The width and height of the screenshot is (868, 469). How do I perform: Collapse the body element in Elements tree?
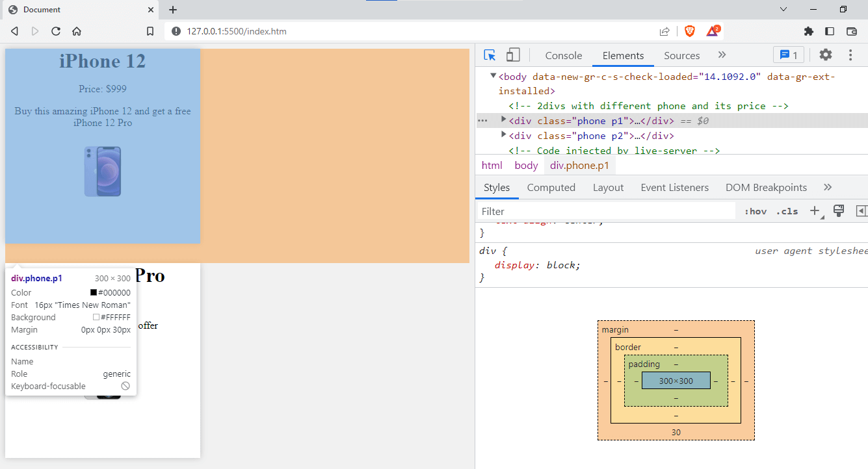[x=493, y=76]
